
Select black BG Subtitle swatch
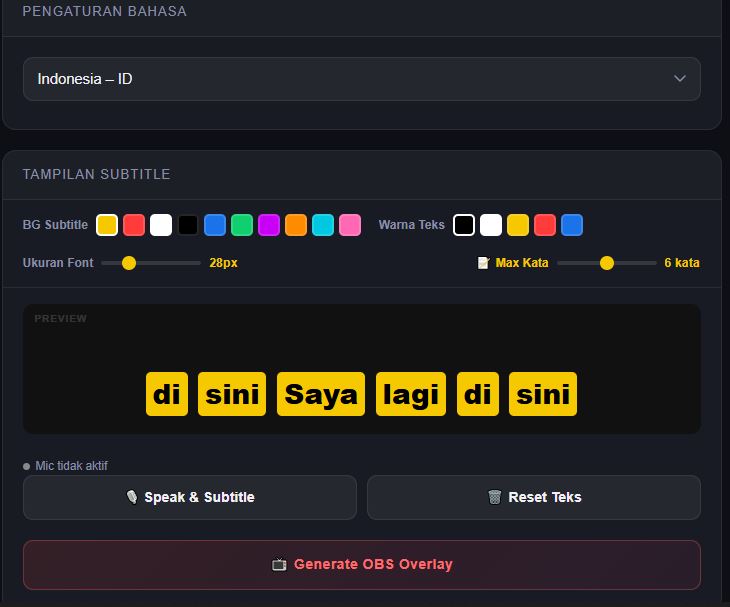click(188, 225)
